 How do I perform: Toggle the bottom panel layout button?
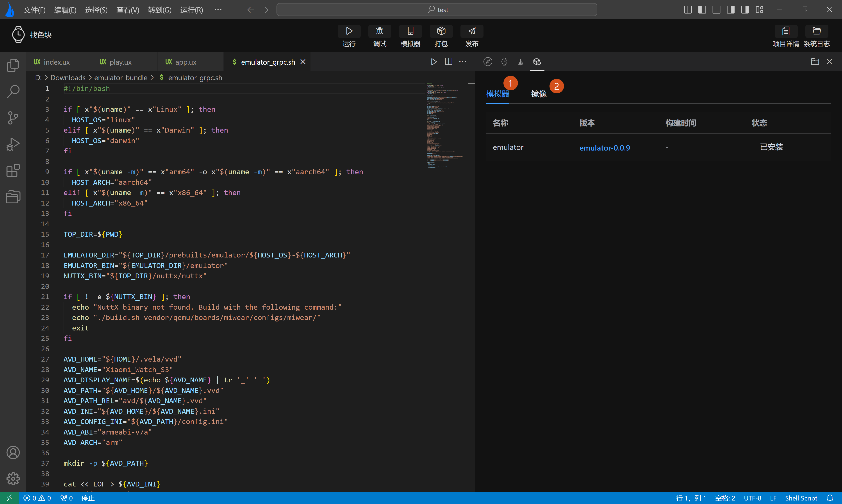pyautogui.click(x=716, y=9)
